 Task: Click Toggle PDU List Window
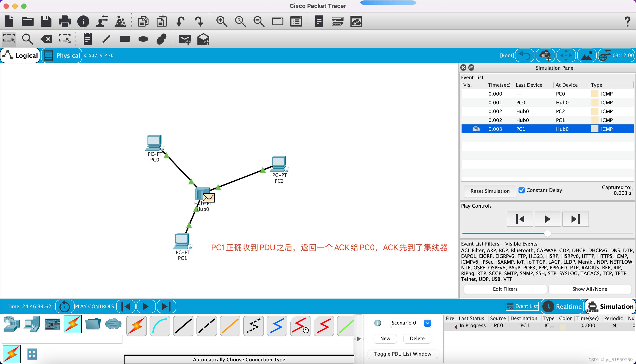pos(403,354)
